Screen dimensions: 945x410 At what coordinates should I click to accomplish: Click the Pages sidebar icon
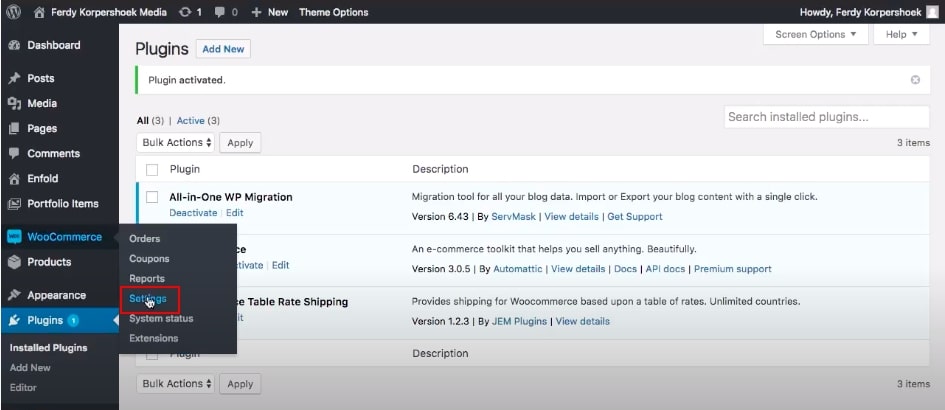pos(14,128)
